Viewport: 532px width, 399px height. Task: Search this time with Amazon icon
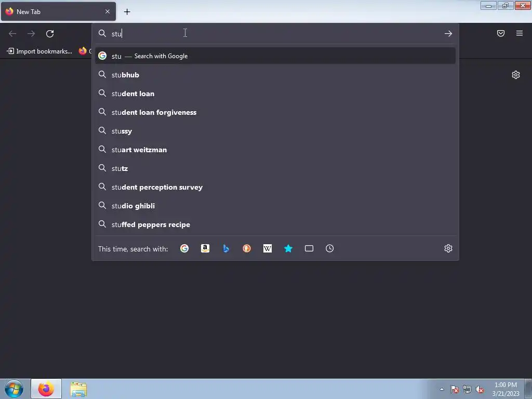pyautogui.click(x=205, y=248)
